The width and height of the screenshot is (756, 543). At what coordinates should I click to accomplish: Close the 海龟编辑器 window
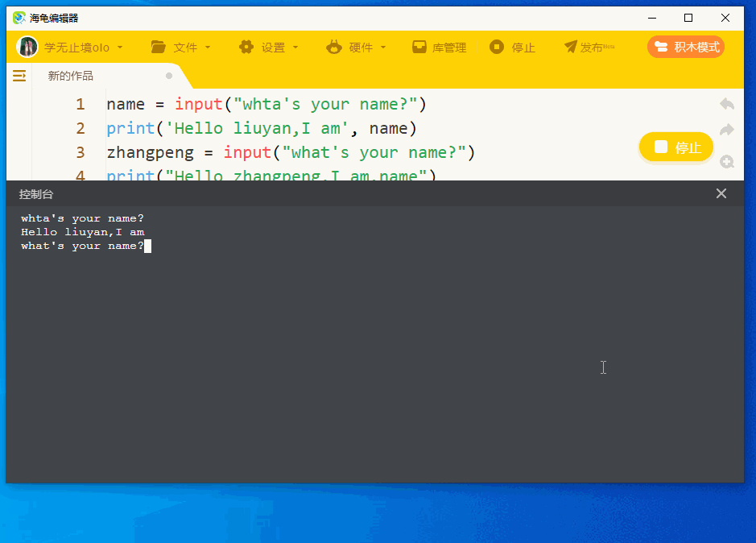tap(725, 18)
